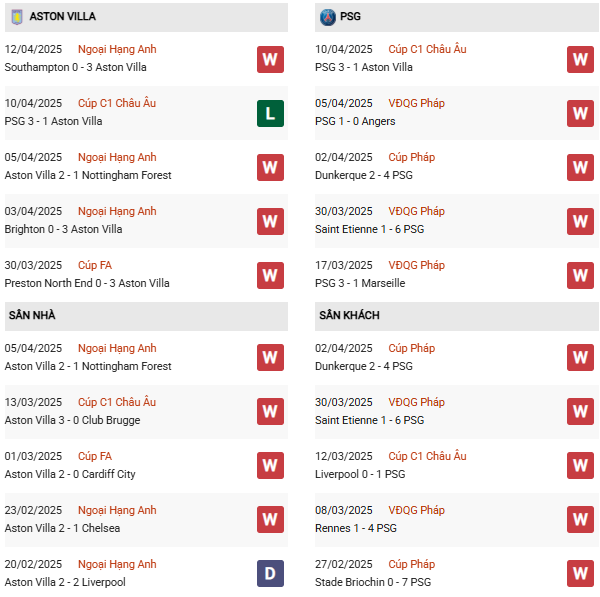Click the W badge for Southampton 0-3 Aston Villa
The image size is (600, 597).
coord(270,59)
